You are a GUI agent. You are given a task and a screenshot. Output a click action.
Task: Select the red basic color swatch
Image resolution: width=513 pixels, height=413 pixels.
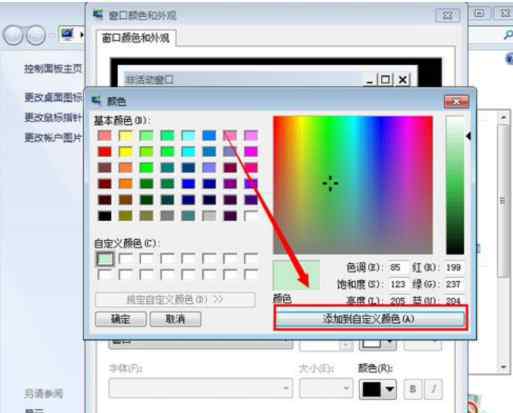click(x=105, y=152)
